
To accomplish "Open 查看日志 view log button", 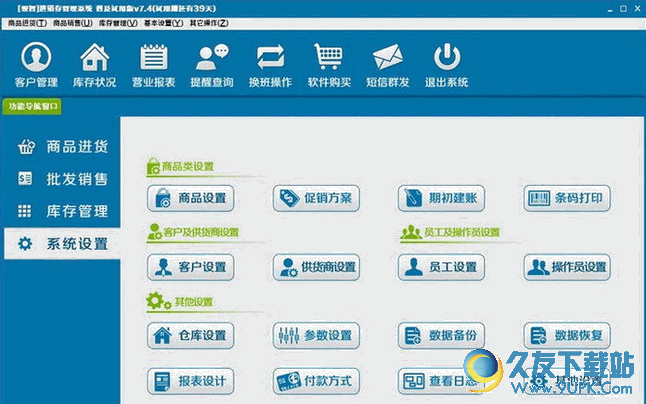I will tap(441, 381).
